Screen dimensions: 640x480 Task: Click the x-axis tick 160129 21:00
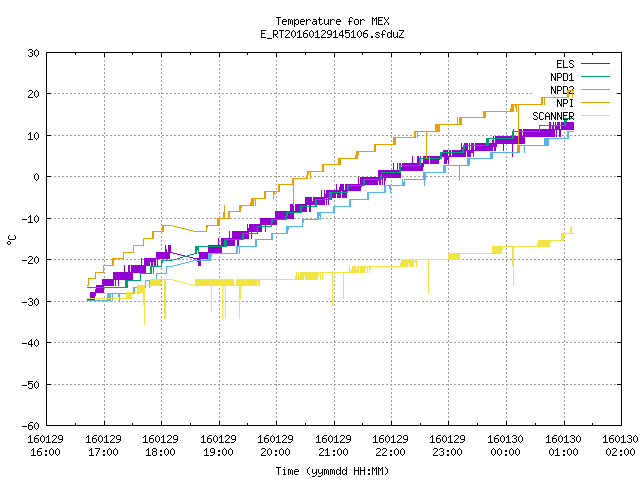pos(333,446)
